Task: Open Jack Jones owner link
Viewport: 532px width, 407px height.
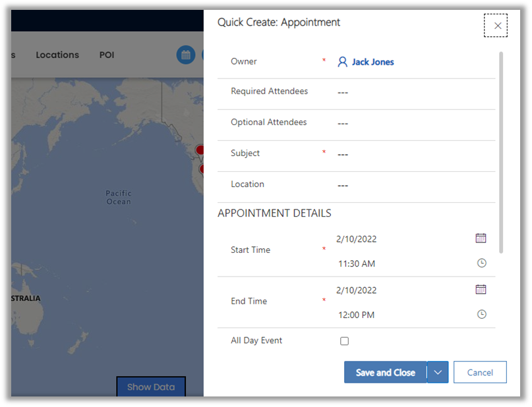Action: (372, 62)
